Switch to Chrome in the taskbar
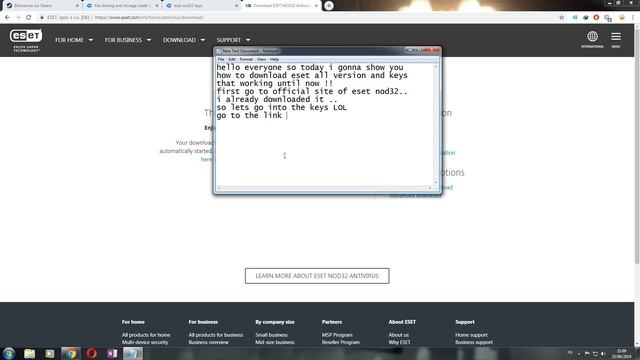The image size is (640, 360). [71, 353]
